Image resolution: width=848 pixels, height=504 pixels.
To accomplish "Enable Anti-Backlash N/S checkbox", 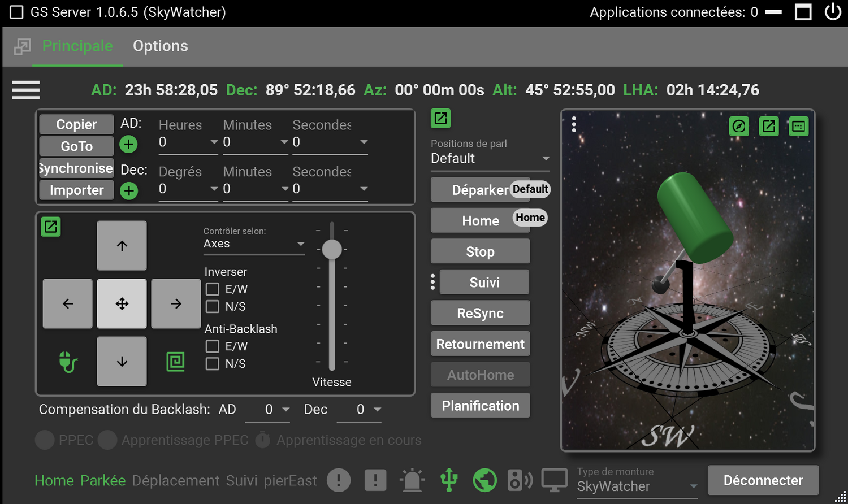I will click(213, 364).
